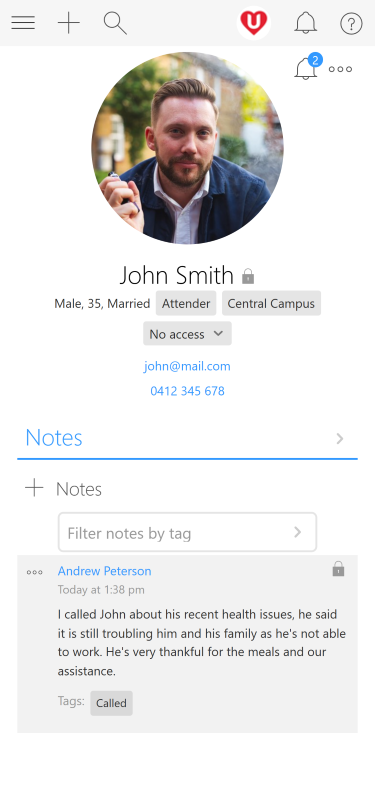
Task: Click the Central Campus tag
Action: (271, 303)
